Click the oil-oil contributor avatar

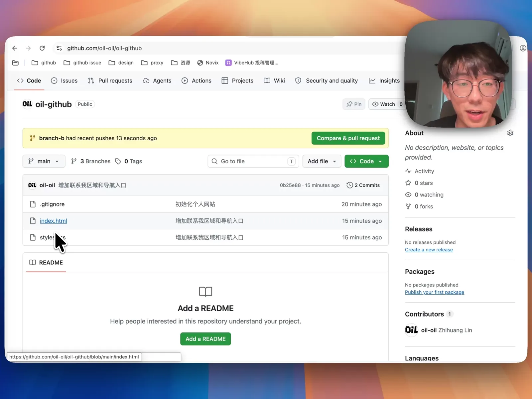click(x=411, y=330)
